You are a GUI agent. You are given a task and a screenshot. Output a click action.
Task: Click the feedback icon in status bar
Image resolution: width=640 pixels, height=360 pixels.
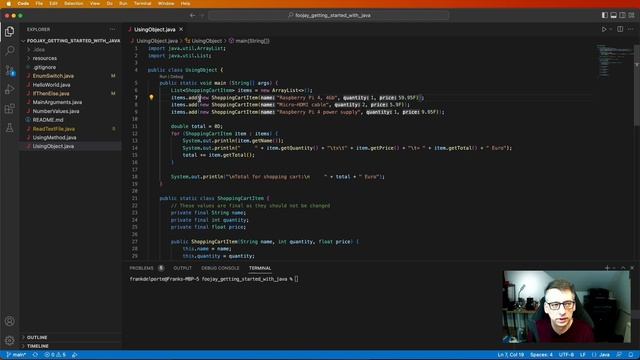pos(619,355)
